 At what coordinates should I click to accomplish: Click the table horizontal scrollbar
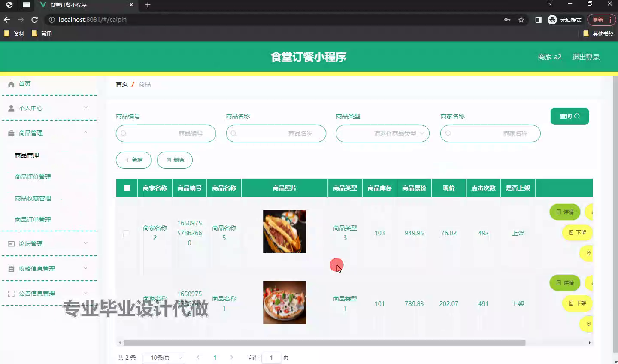(x=324, y=343)
